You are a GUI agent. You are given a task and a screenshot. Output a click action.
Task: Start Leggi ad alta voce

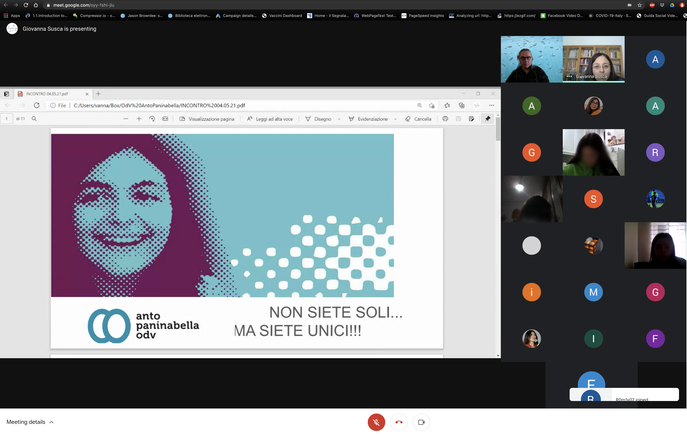click(269, 119)
